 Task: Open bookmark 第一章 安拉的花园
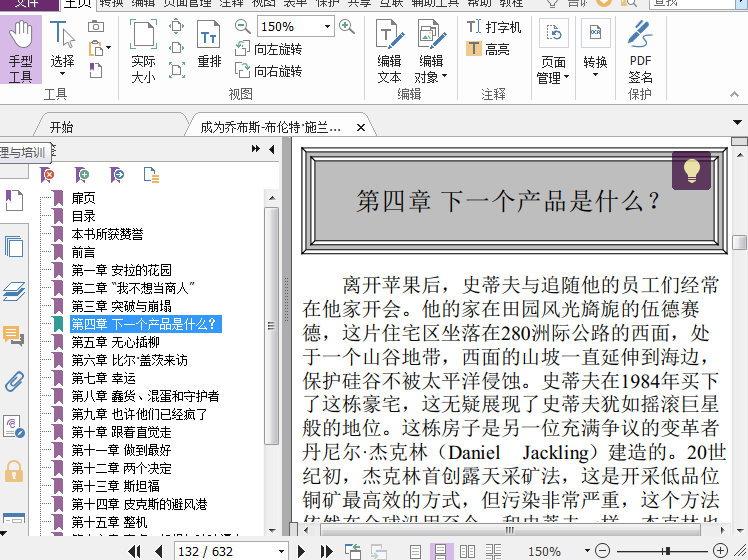pos(121,270)
